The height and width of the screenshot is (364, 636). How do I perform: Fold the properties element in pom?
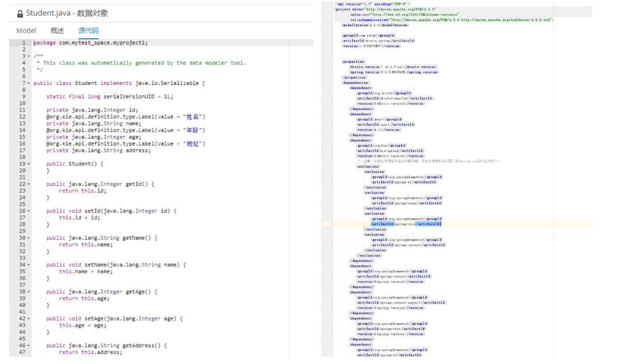[x=333, y=62]
